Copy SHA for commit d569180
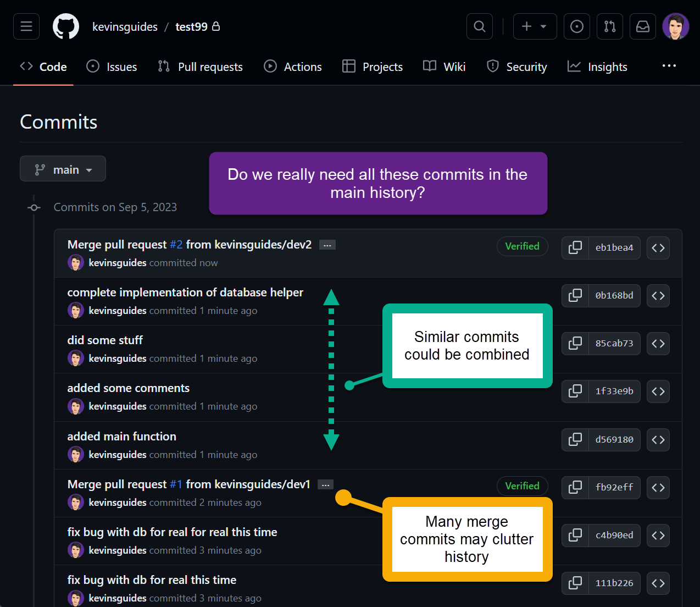Viewport: 700px width, 607px height. 575,440
